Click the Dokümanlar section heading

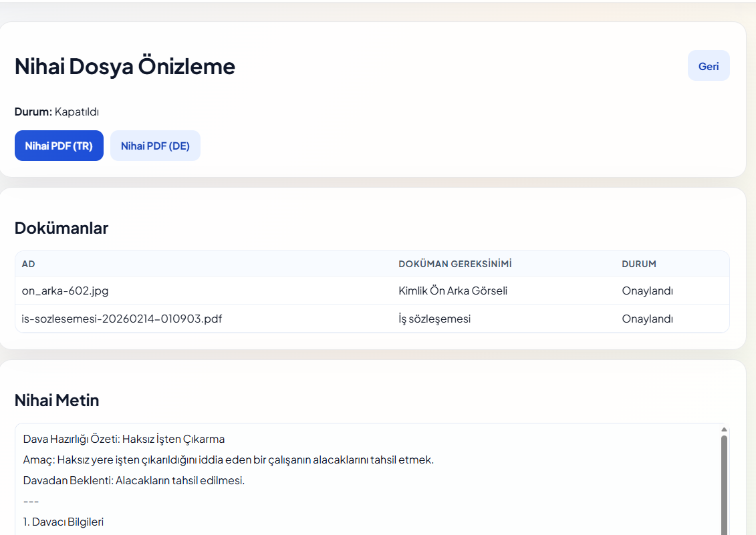pyautogui.click(x=61, y=228)
